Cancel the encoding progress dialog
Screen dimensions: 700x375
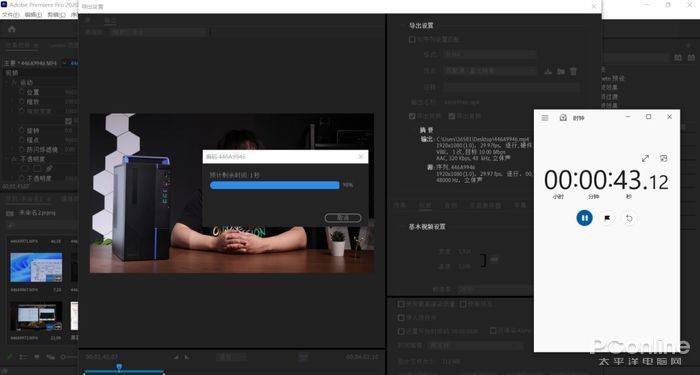pos(343,218)
